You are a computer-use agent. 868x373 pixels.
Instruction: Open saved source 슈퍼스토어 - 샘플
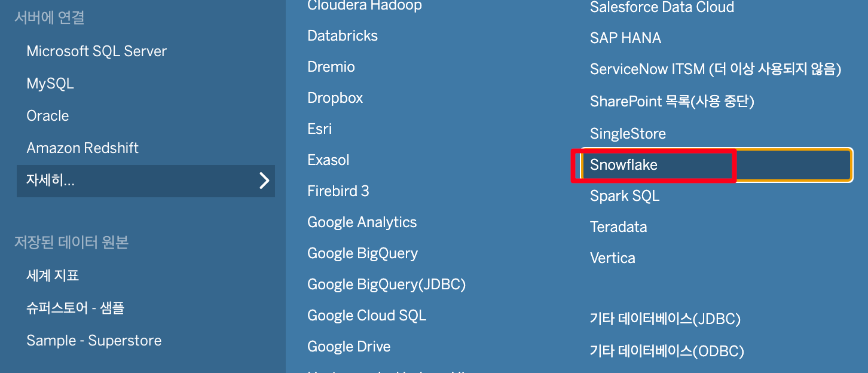(x=75, y=308)
